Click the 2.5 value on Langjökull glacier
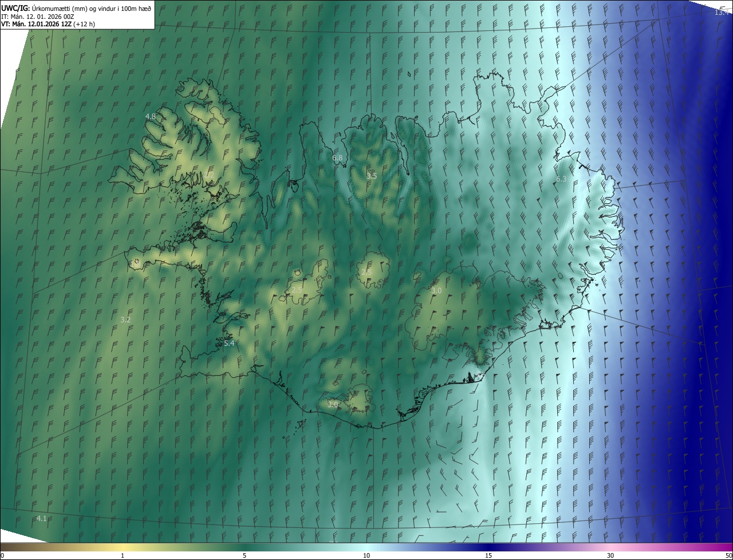 coord(297,290)
